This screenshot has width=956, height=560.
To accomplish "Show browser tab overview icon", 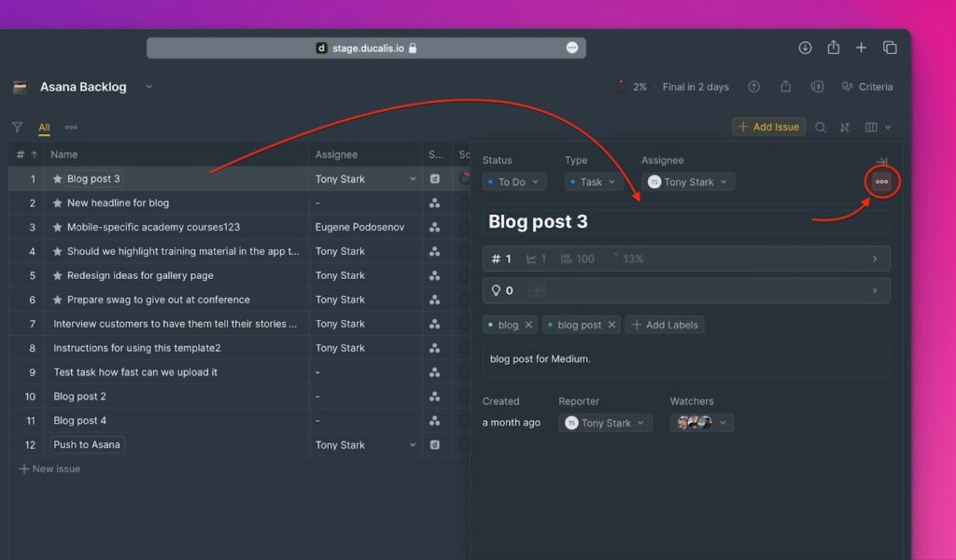I will click(x=890, y=48).
